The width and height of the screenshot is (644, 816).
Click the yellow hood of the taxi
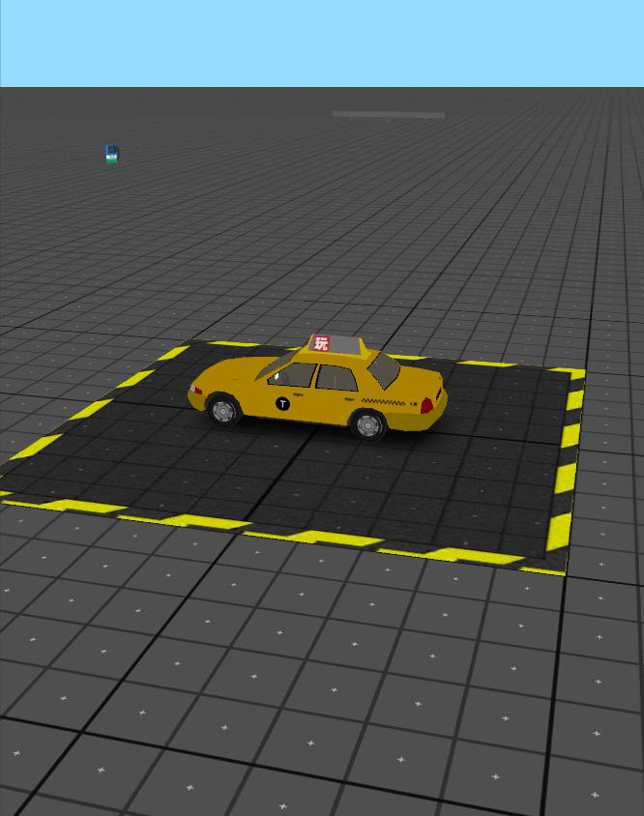232,372
